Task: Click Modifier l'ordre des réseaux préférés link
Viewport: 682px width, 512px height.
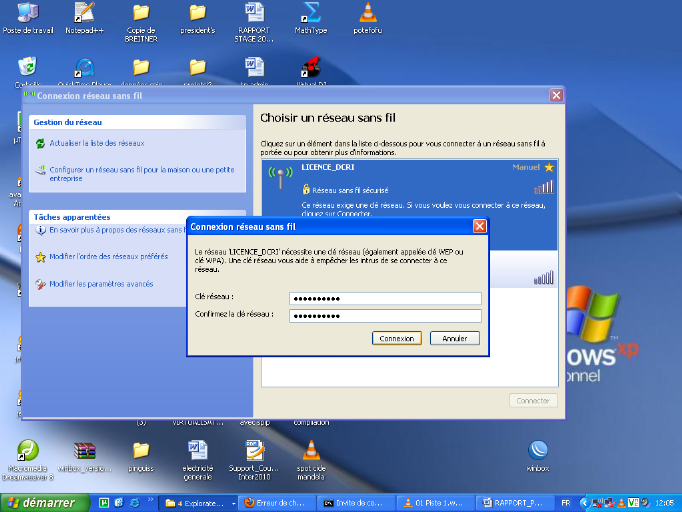Action: [108, 257]
